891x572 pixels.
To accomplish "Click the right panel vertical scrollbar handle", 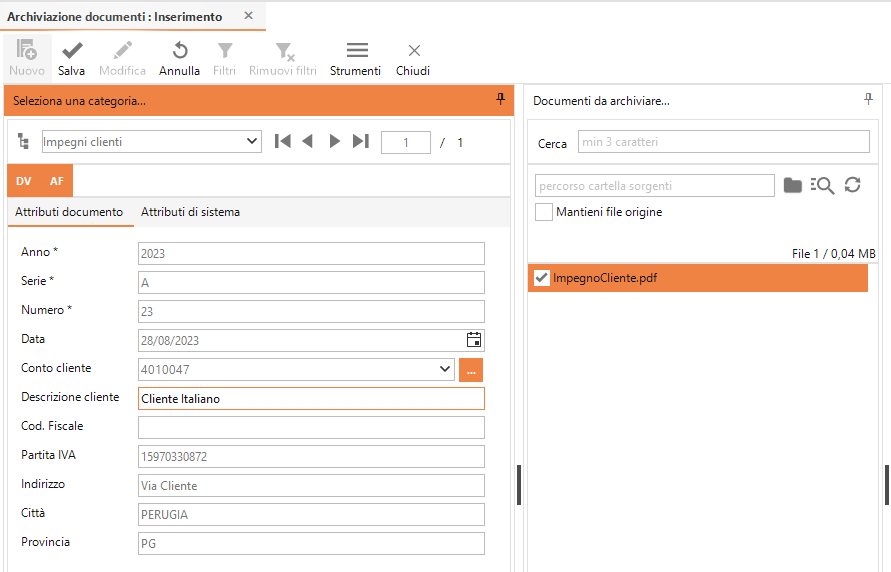I will coord(887,485).
